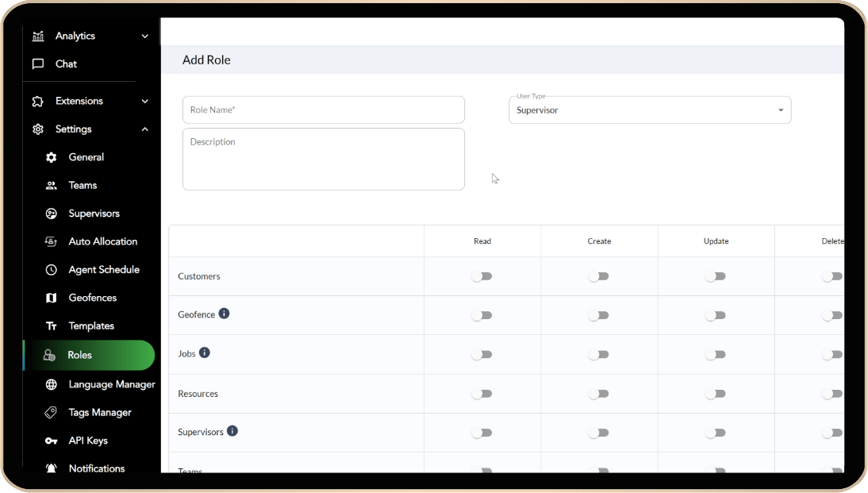
Task: Open the User Type dropdown
Action: 649,110
